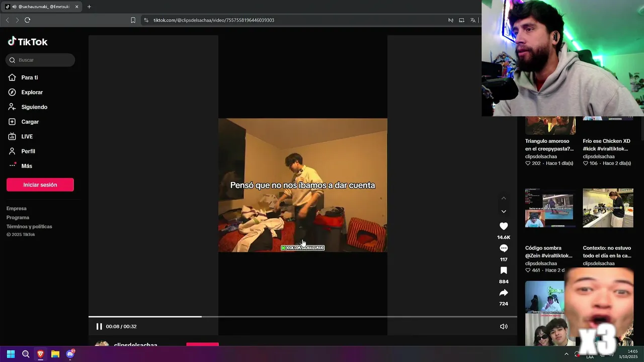This screenshot has height=362, width=644.
Task: Like the video with the heart icon
Action: [504, 226]
